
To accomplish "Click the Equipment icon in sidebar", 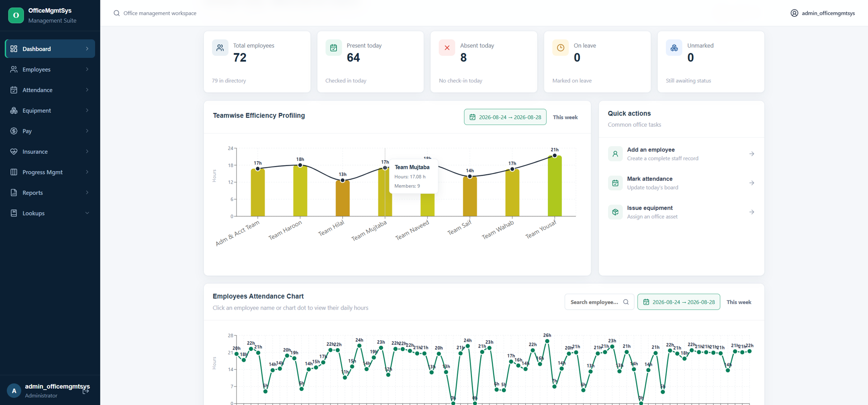I will (14, 110).
